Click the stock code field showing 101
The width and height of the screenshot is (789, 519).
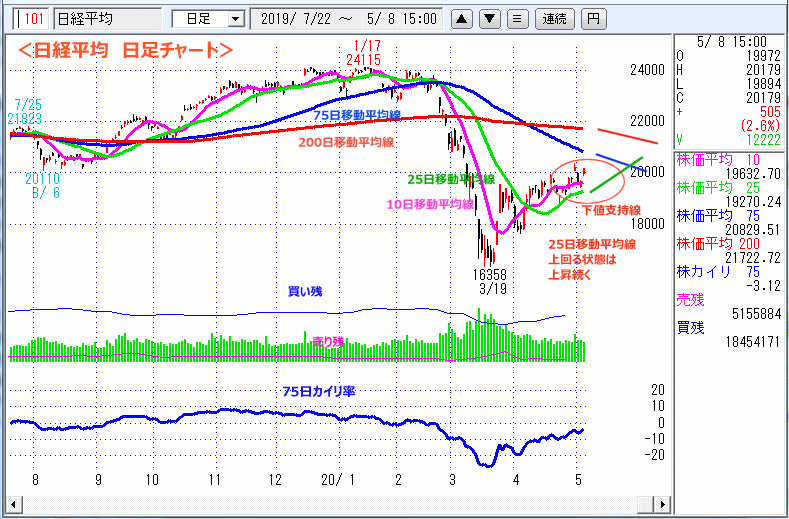30,19
